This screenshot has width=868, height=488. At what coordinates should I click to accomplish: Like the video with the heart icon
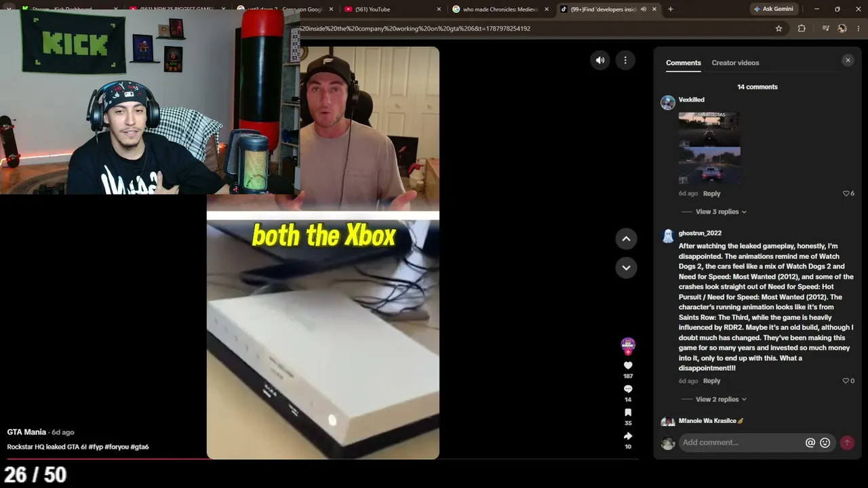(x=628, y=365)
